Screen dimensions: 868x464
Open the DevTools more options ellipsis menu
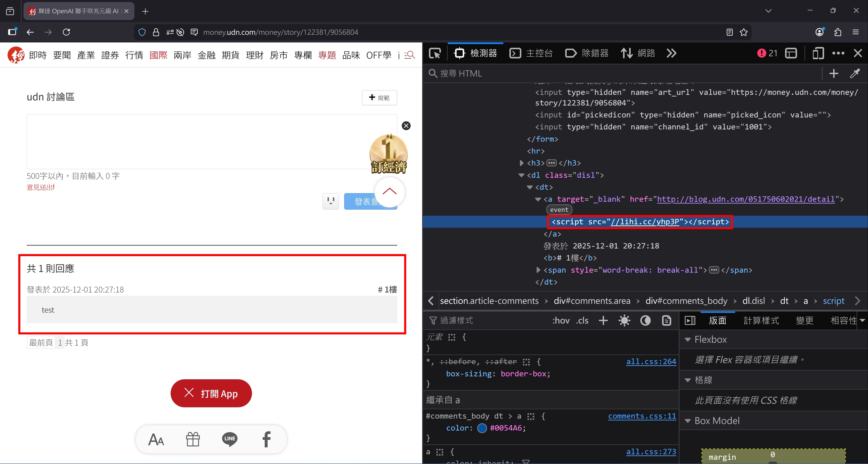point(838,53)
